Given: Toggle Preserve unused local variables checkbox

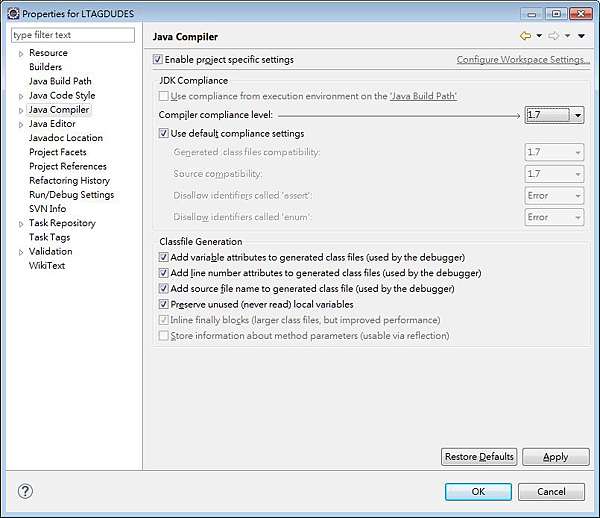Looking at the screenshot, I should (163, 304).
